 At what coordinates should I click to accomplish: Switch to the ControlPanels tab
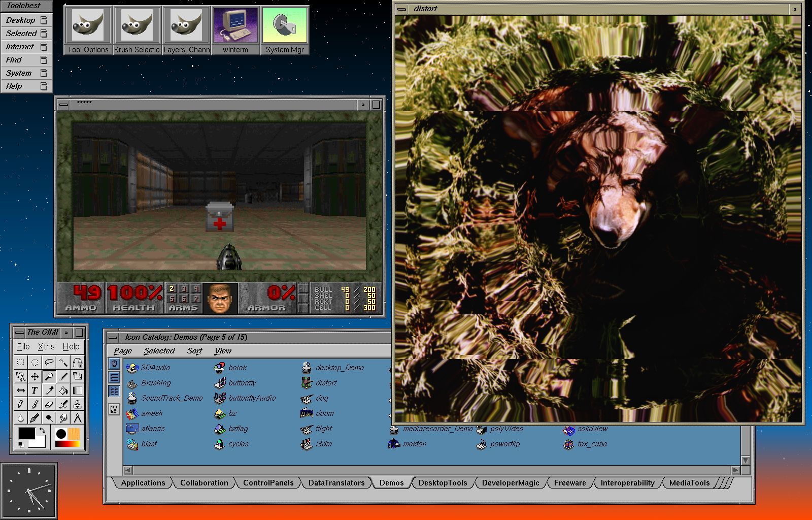268,483
